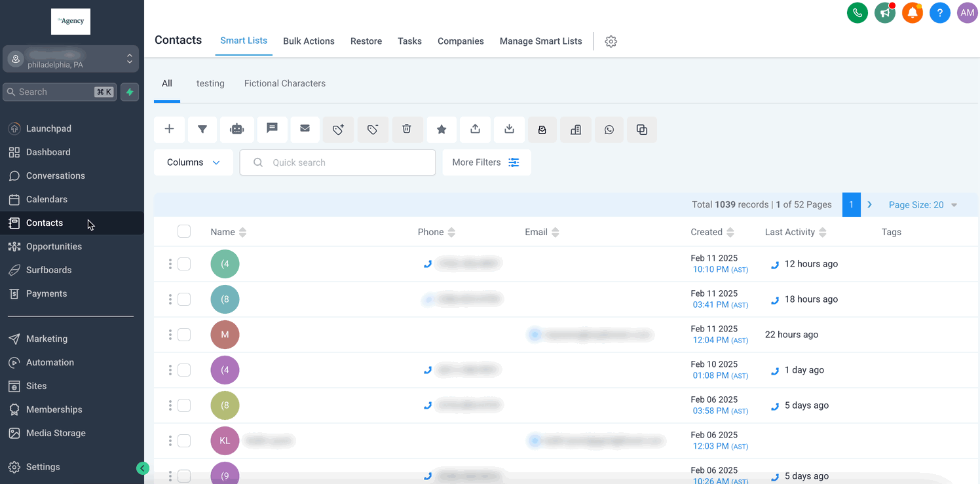Click the building company toolbar icon
This screenshot has height=484, width=980.
(x=576, y=129)
